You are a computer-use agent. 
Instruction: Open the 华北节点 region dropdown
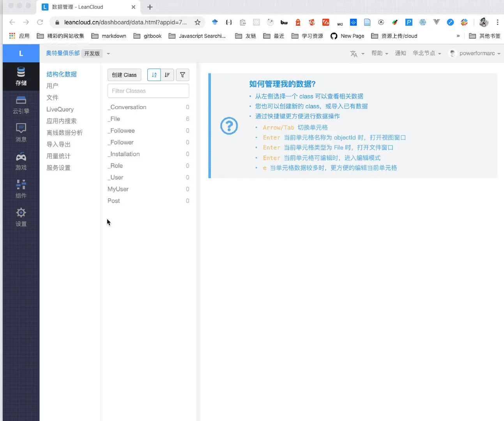(x=427, y=53)
